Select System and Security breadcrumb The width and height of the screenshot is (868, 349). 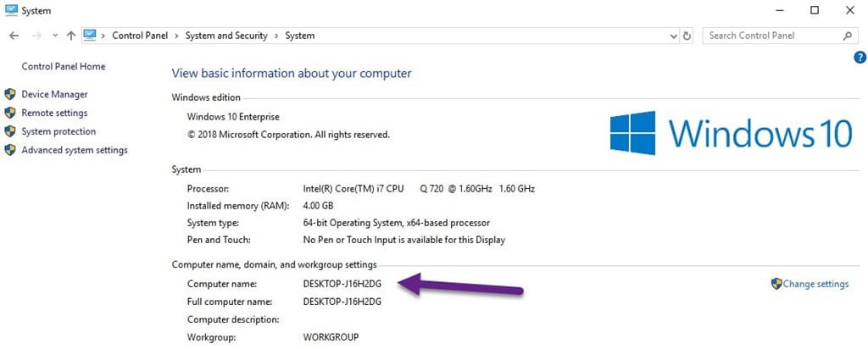[x=225, y=36]
